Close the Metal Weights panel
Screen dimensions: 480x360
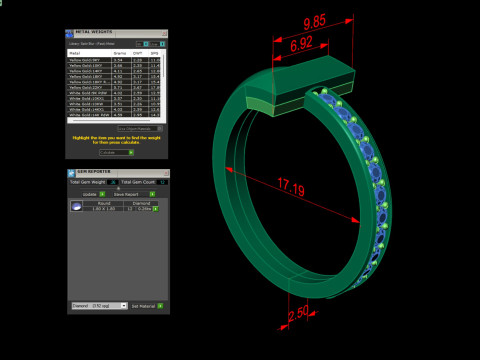(x=164, y=33)
